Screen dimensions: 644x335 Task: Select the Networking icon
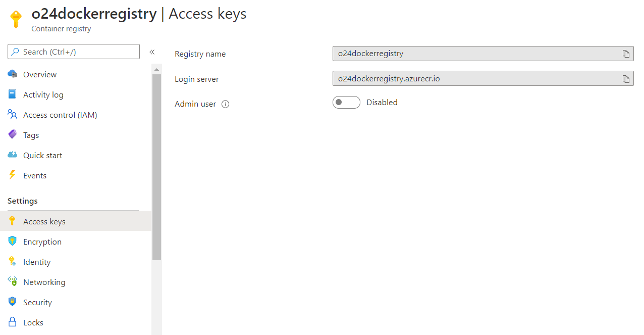point(12,282)
